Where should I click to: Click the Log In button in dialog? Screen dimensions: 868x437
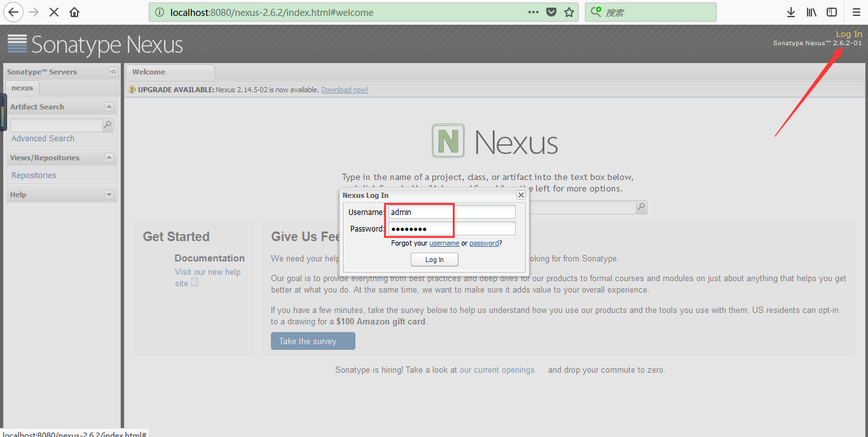click(435, 260)
